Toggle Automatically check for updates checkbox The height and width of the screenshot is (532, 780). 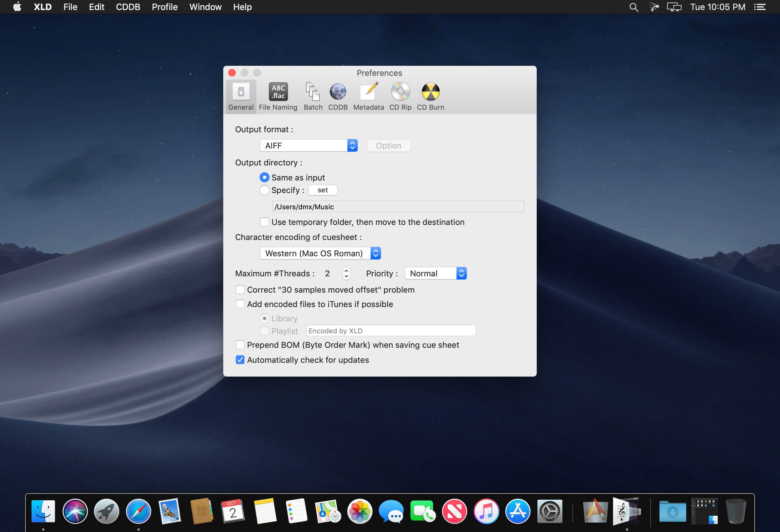241,360
